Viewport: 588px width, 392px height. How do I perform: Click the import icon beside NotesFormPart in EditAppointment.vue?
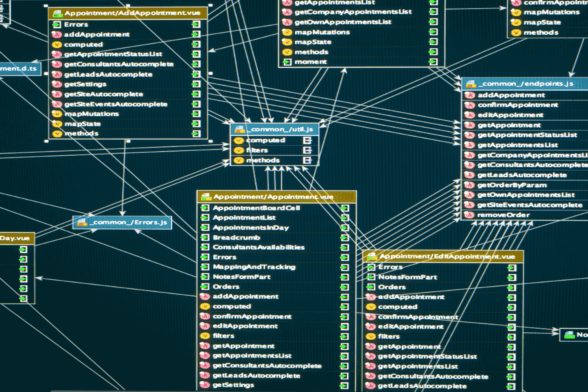tap(371, 277)
